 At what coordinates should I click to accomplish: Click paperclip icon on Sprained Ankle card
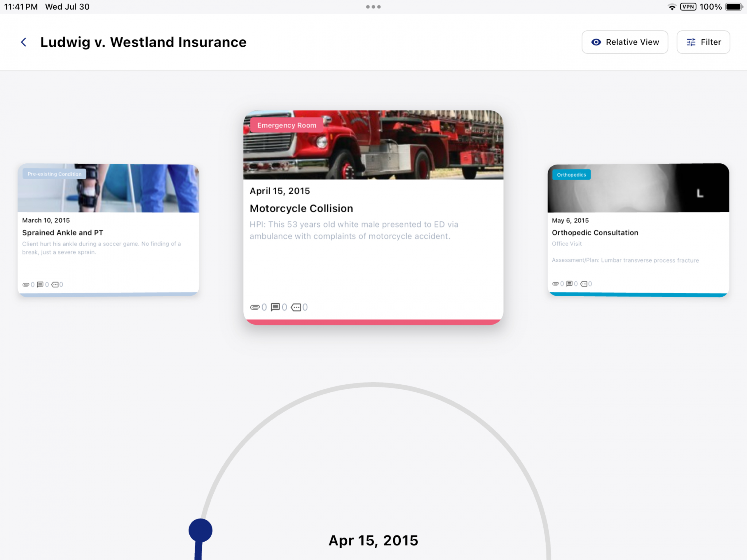pyautogui.click(x=26, y=285)
